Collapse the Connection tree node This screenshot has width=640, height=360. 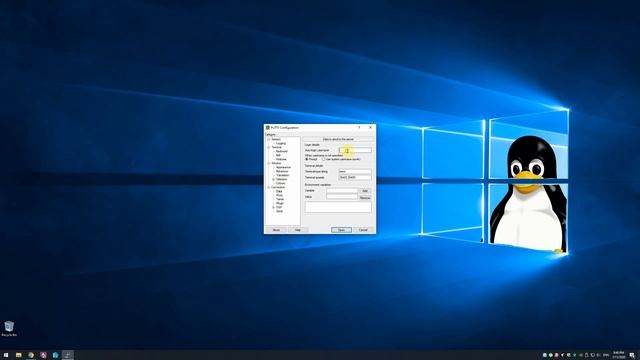pos(269,187)
